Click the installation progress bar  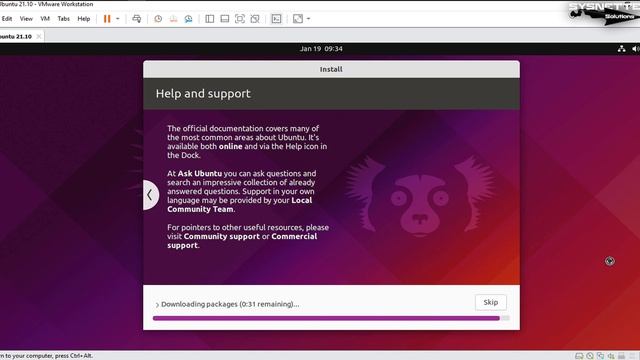[331, 318]
